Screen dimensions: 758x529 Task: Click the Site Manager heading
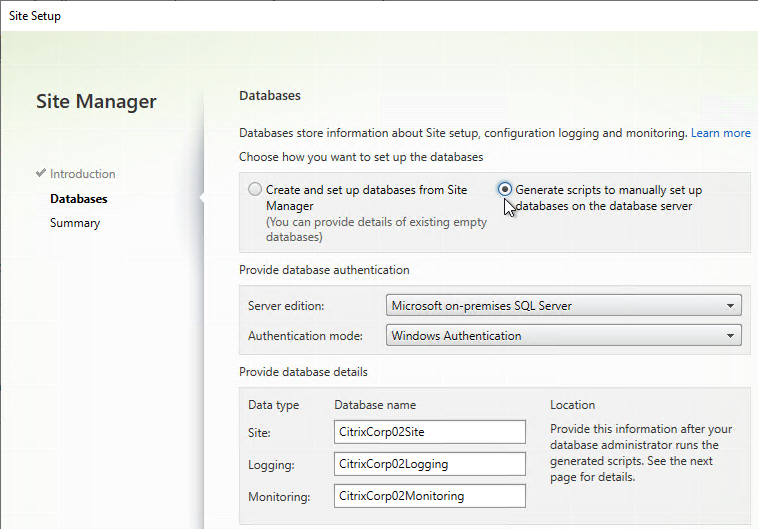coord(96,102)
